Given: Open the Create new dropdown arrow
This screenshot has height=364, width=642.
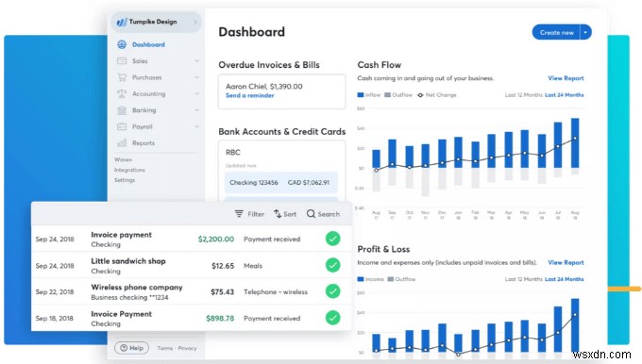Looking at the screenshot, I should (x=586, y=32).
